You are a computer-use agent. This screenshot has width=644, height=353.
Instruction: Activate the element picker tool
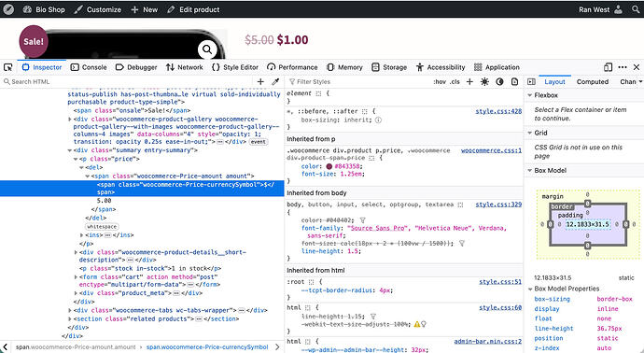coord(7,67)
